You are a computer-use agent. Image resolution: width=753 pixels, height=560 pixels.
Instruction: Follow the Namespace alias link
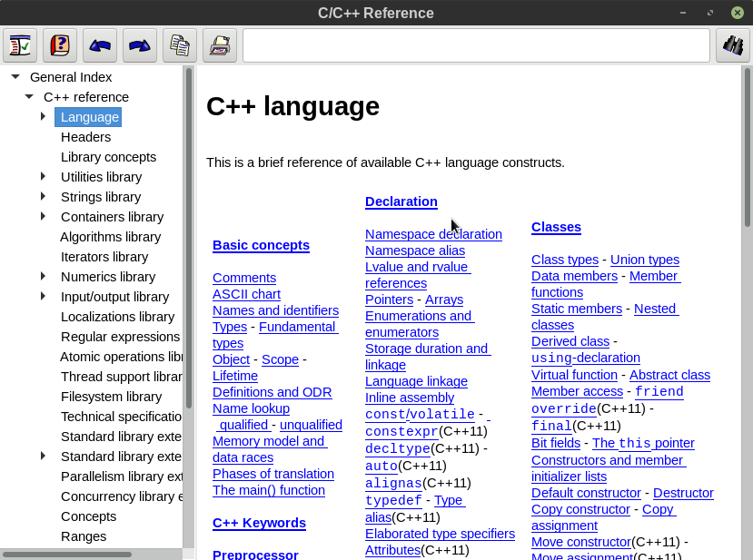click(414, 251)
